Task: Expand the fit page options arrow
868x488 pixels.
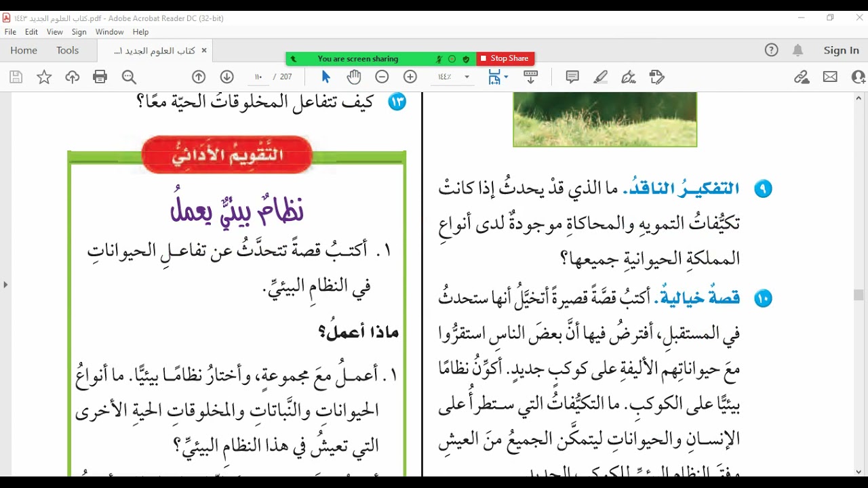Action: (506, 77)
